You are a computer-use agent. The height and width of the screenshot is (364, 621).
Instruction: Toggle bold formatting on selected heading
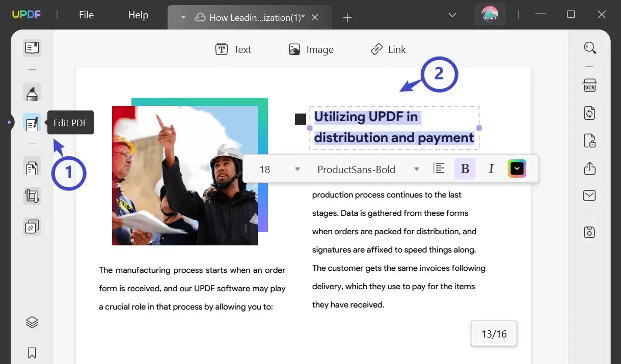point(465,168)
